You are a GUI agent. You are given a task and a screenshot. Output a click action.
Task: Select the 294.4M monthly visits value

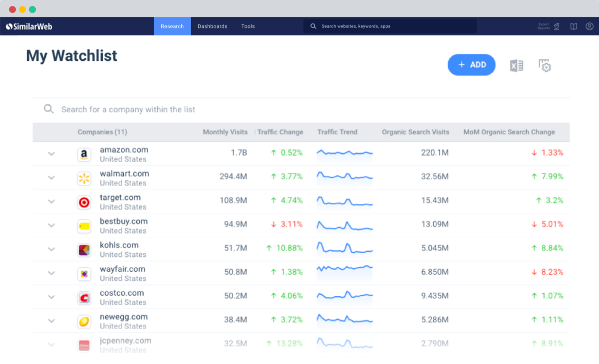pos(233,177)
